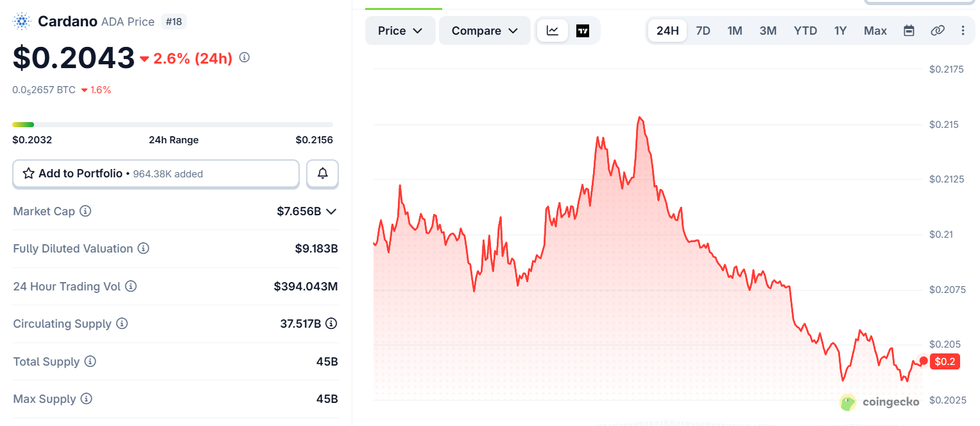The image size is (980, 426).
Task: Click the red endpoint marker on chart
Action: click(x=924, y=361)
